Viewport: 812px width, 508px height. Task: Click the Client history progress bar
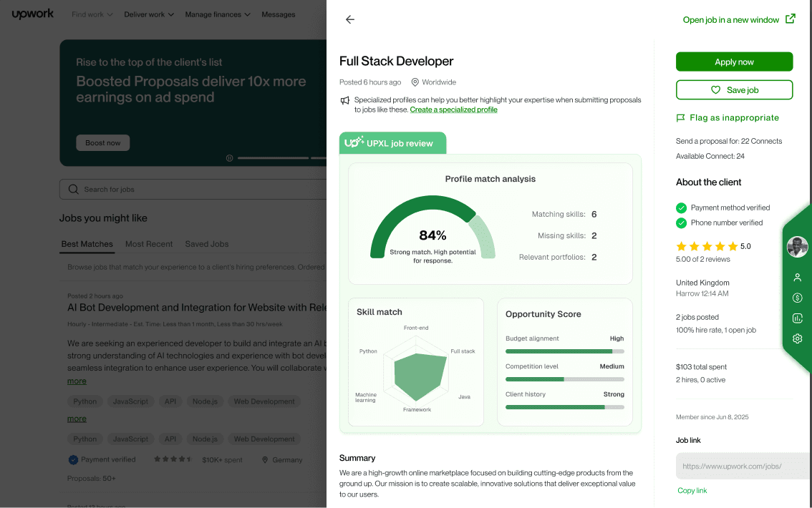564,407
